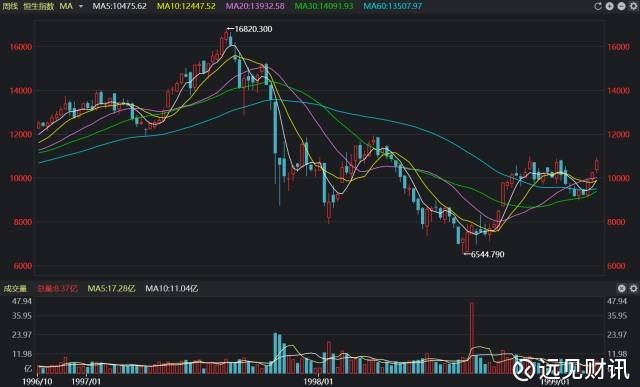Click the volume MA10:11.04亿 label
This screenshot has width=640, height=387.
pos(172,289)
